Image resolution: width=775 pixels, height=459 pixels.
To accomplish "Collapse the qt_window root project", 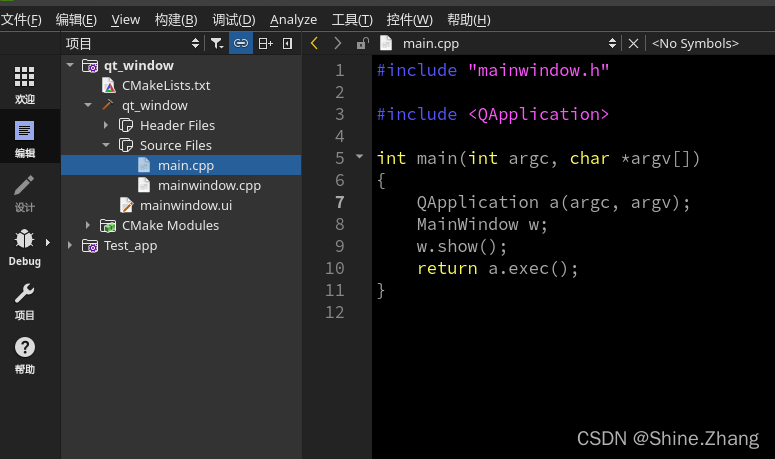I will [70, 65].
